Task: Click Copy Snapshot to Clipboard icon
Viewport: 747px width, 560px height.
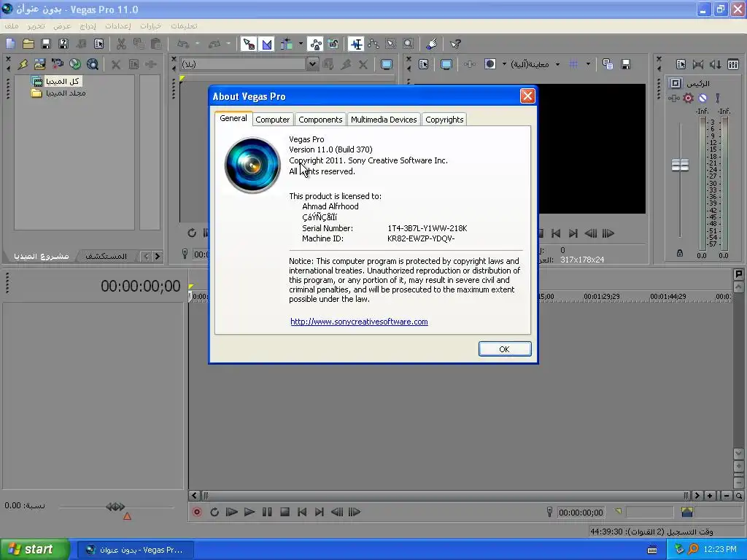Action: (x=608, y=64)
